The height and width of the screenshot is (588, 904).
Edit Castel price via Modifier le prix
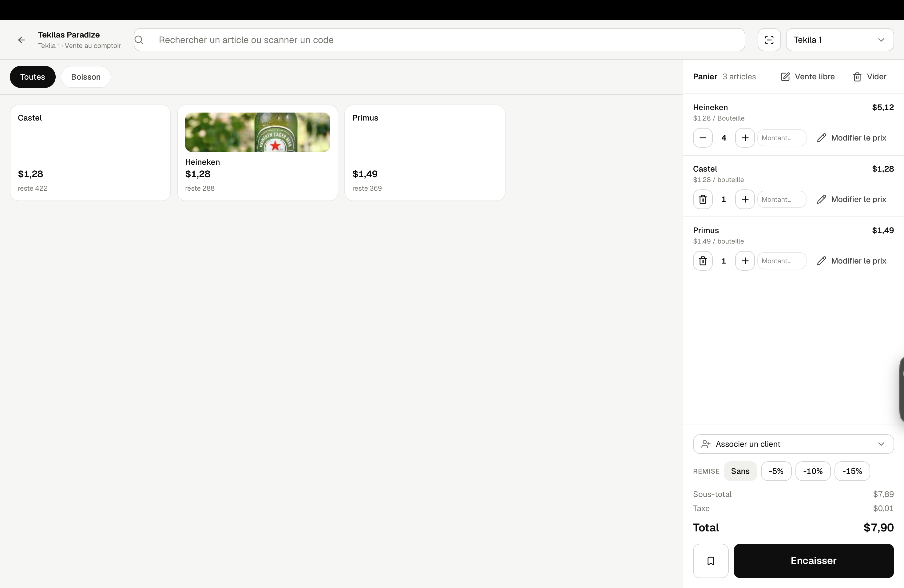[x=852, y=199]
